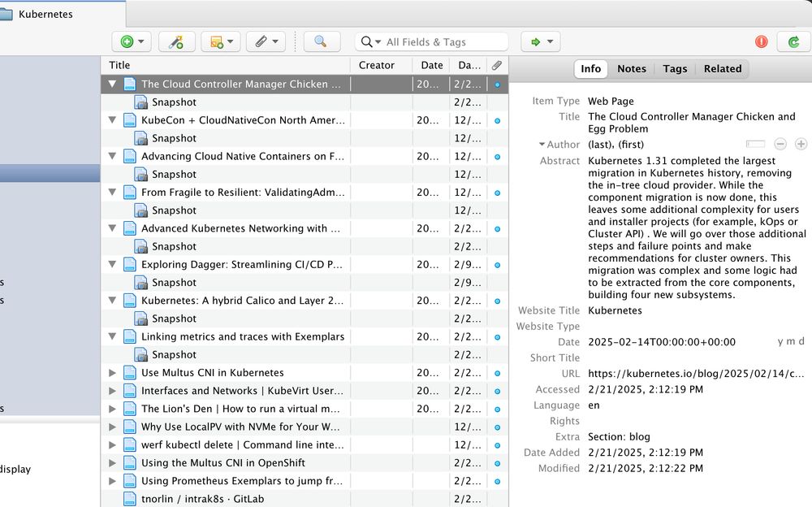Click Add Item by Identifier wand icon
The height and width of the screenshot is (507, 812).
point(176,42)
